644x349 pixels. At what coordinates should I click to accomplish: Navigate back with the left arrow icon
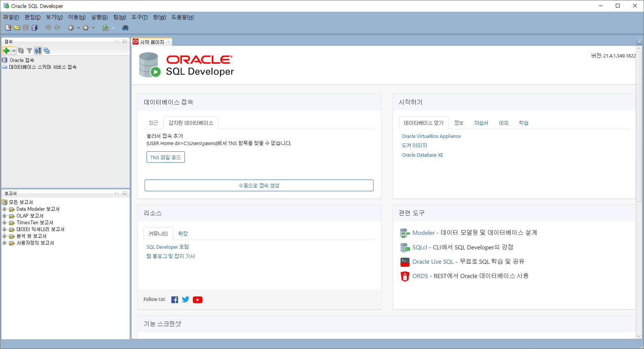pyautogui.click(x=71, y=28)
